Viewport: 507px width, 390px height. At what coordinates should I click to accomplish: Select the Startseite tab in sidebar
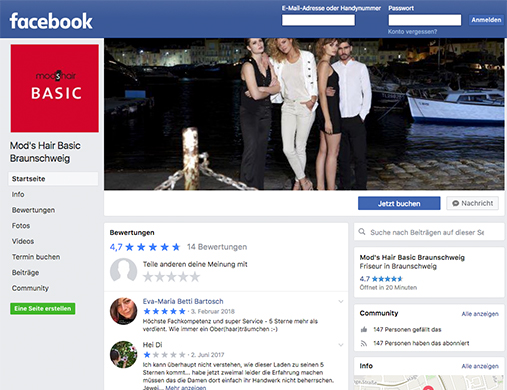[53, 179]
